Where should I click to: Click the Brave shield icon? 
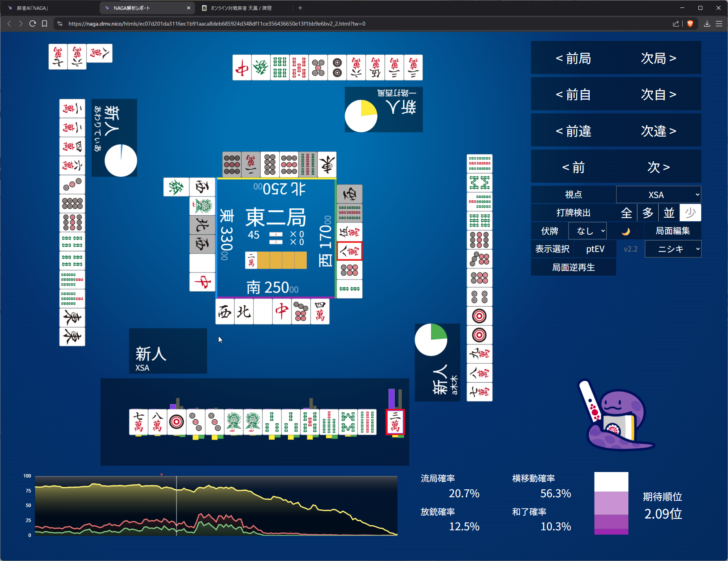690,24
